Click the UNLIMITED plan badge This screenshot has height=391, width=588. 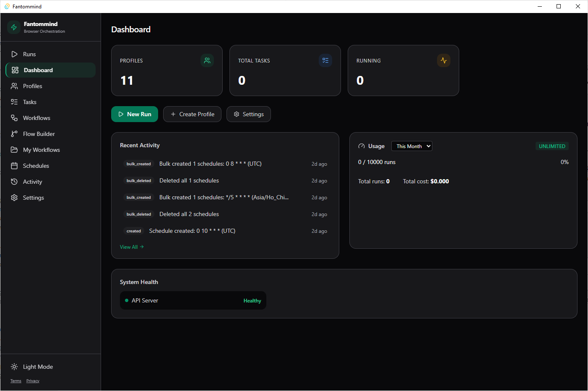(552, 146)
